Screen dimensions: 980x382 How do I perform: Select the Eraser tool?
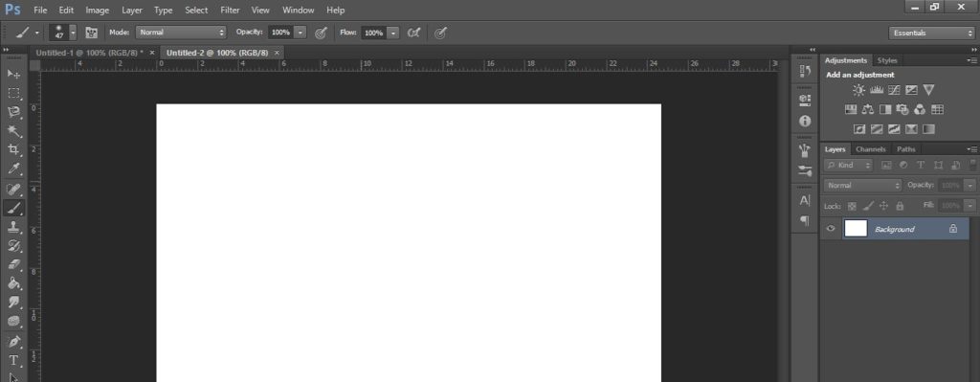(x=13, y=264)
